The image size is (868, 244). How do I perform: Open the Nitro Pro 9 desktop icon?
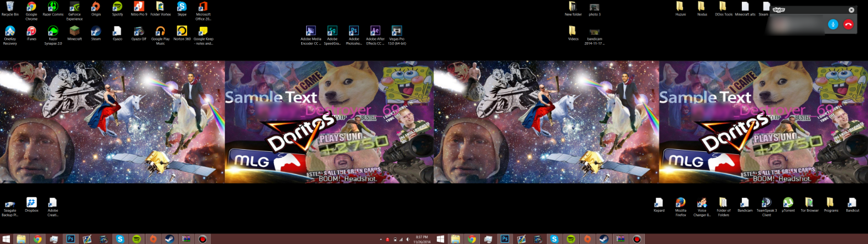(138, 9)
